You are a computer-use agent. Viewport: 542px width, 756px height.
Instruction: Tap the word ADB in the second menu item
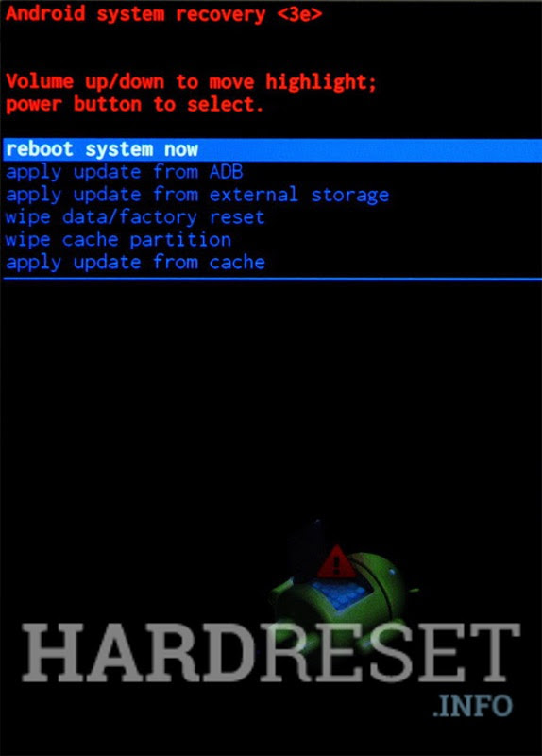227,172
